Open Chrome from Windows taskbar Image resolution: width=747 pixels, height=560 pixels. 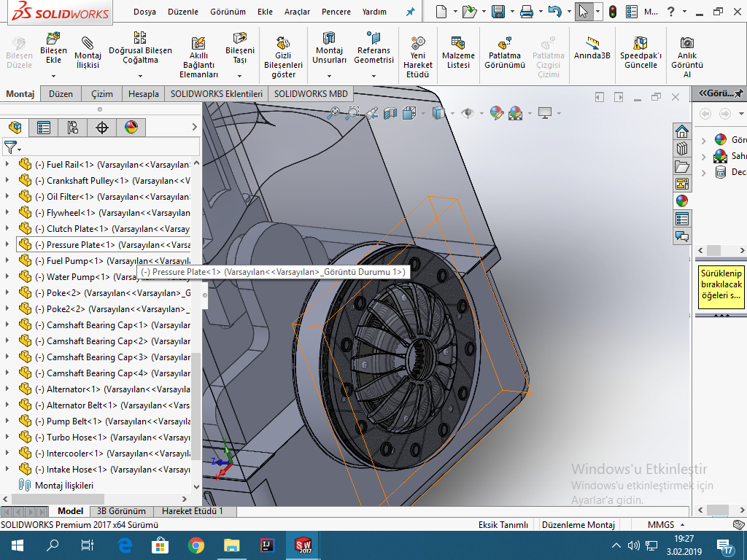[196, 545]
